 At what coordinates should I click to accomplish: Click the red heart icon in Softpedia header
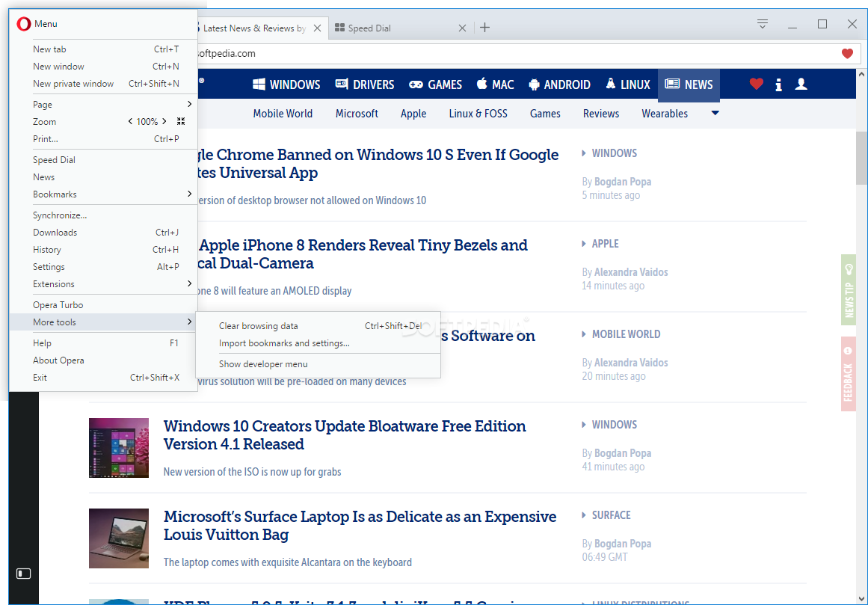click(756, 85)
